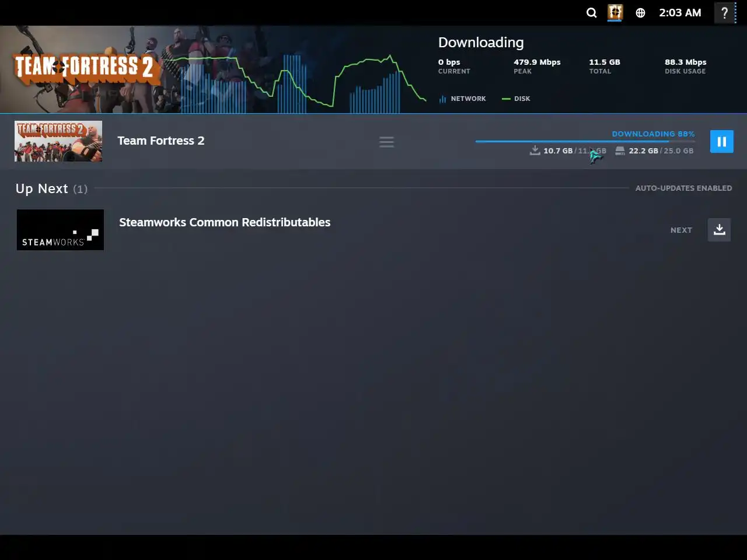The image size is (747, 560).
Task: Click the DOWNLOADING 88% status text
Action: 653,134
